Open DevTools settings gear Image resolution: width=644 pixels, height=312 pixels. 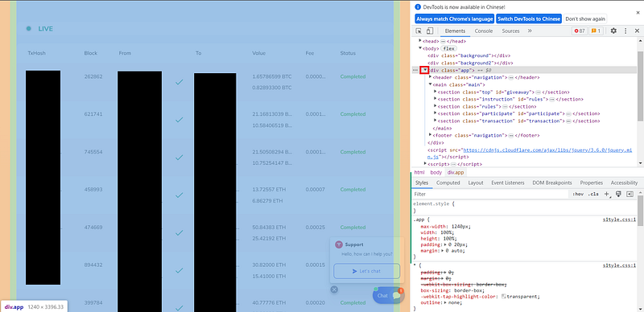[613, 31]
